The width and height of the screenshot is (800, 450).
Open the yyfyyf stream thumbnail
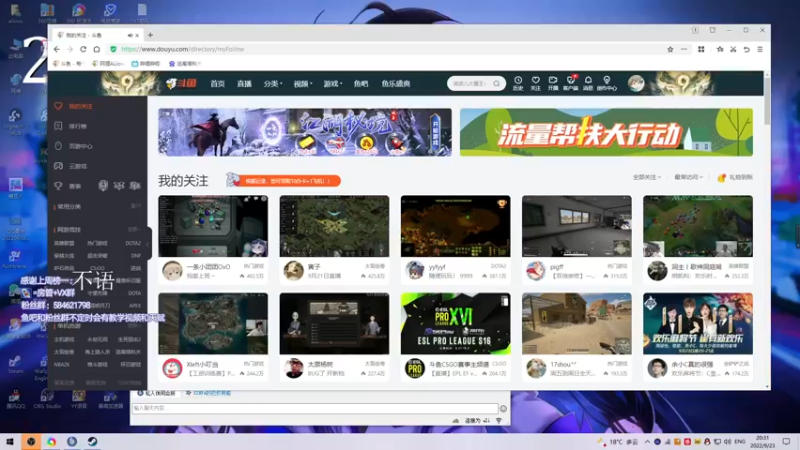455,226
